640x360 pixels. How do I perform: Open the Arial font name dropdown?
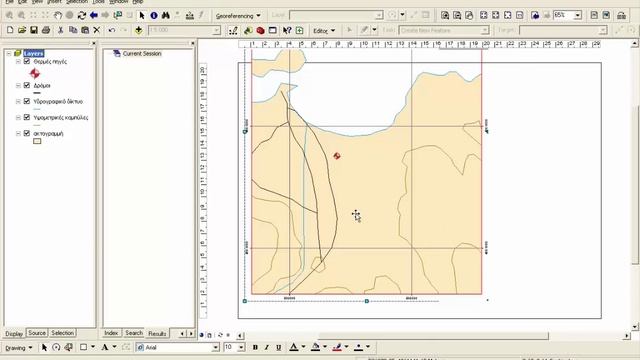tap(216, 347)
